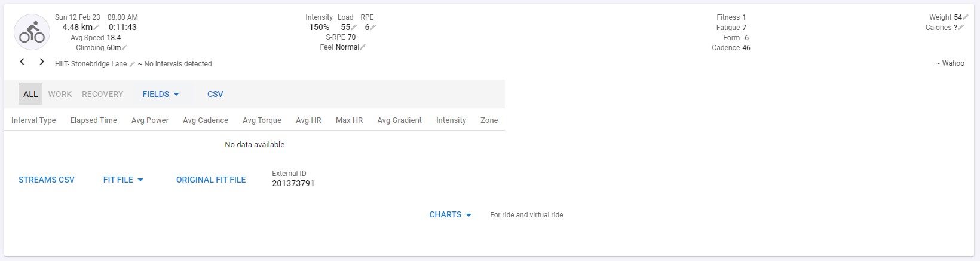Edit Feel Normal pencil icon
Screen dimensions: 980x261
[363, 47]
